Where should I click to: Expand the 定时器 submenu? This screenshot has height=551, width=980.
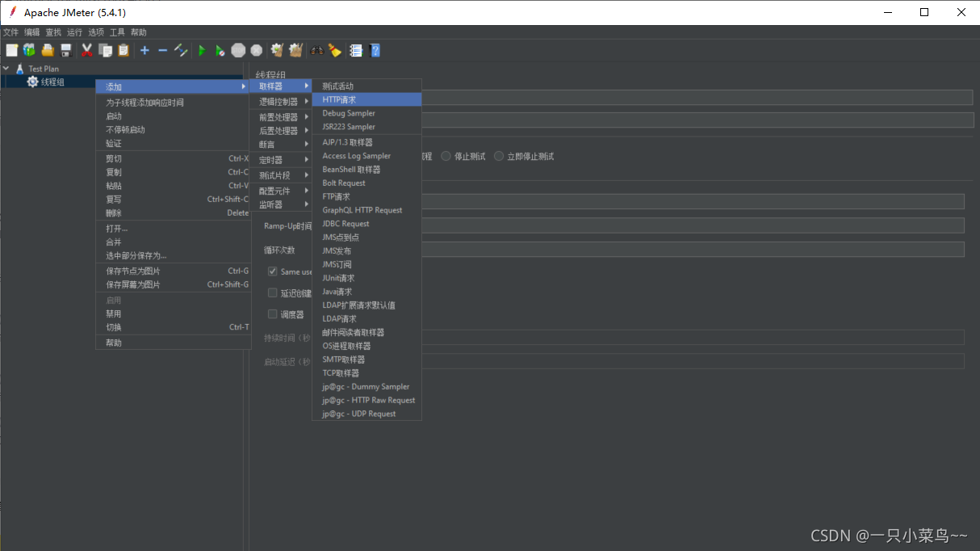[x=280, y=160]
